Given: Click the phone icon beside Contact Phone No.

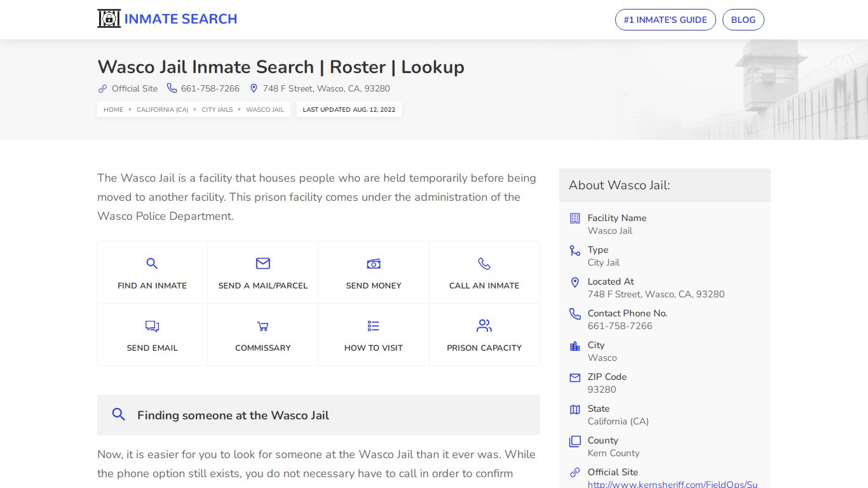Looking at the screenshot, I should (x=575, y=314).
